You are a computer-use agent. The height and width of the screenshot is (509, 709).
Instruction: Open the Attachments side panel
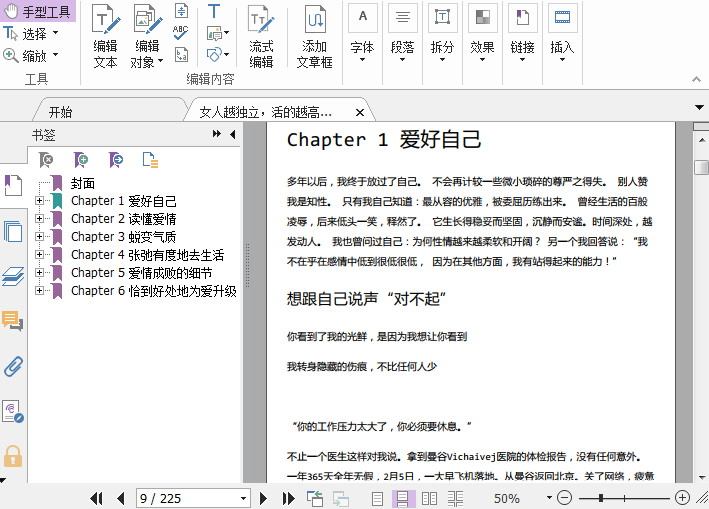tap(13, 365)
